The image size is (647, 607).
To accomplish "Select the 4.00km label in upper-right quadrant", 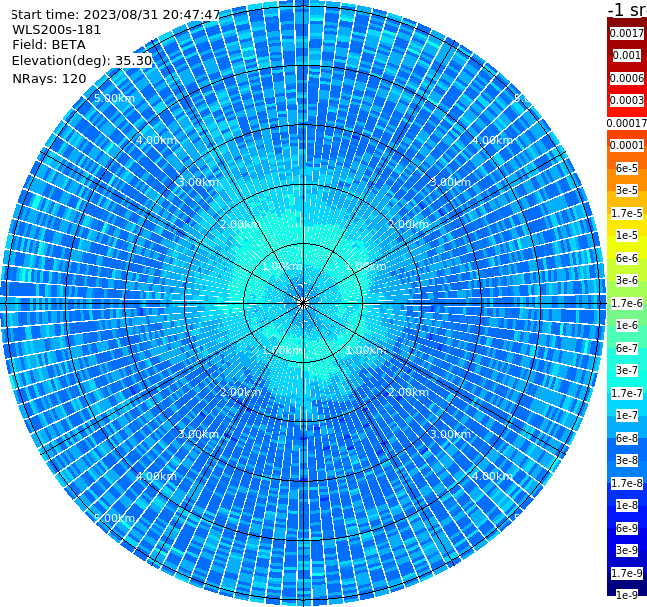I will click(492, 140).
